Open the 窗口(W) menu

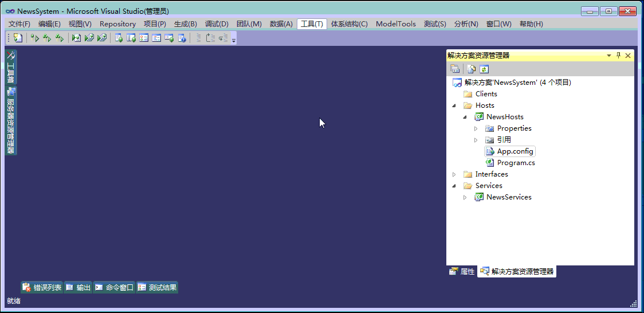[498, 24]
